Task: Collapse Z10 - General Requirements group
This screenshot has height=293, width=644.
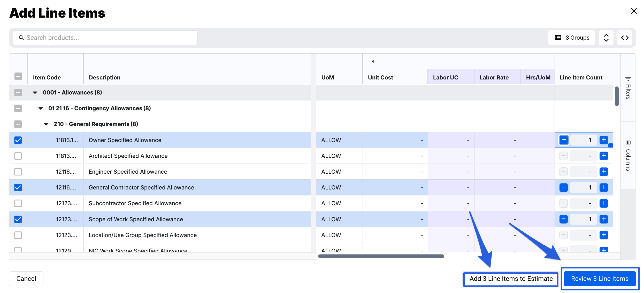Action: coord(46,124)
